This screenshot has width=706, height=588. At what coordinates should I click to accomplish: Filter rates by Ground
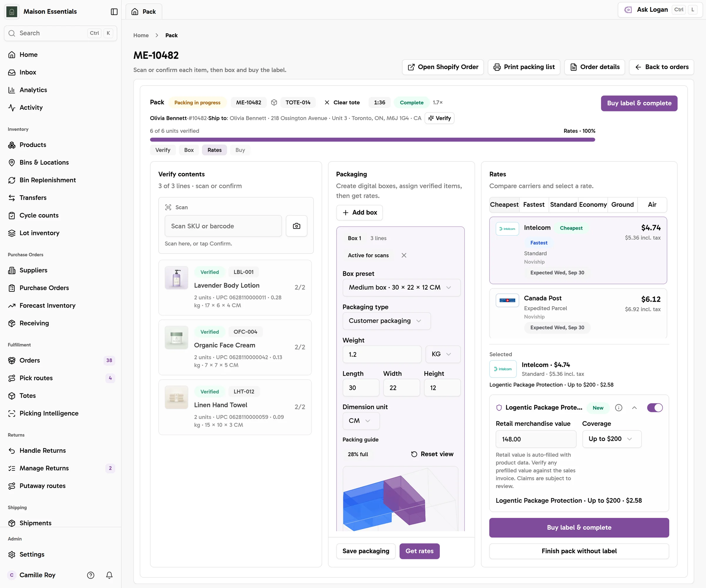622,205
